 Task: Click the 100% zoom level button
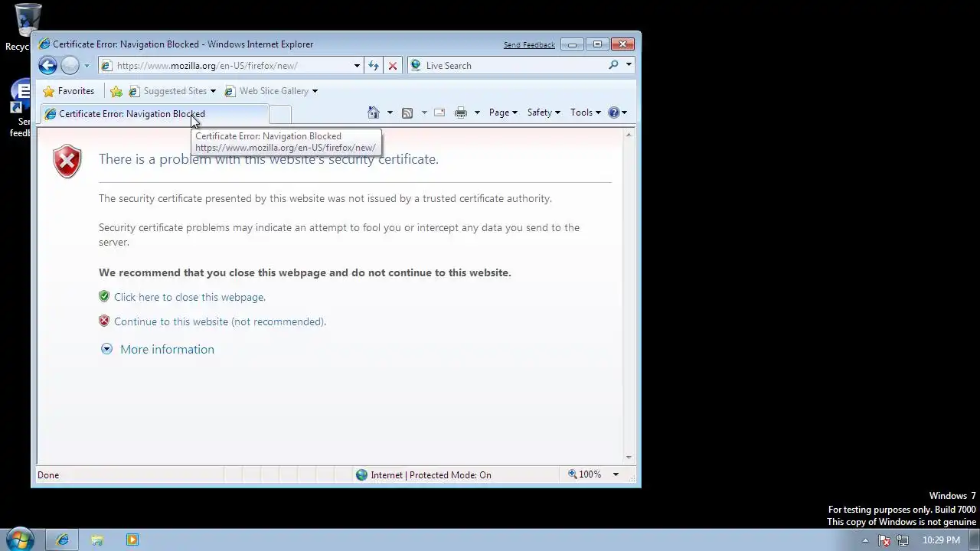coord(585,474)
